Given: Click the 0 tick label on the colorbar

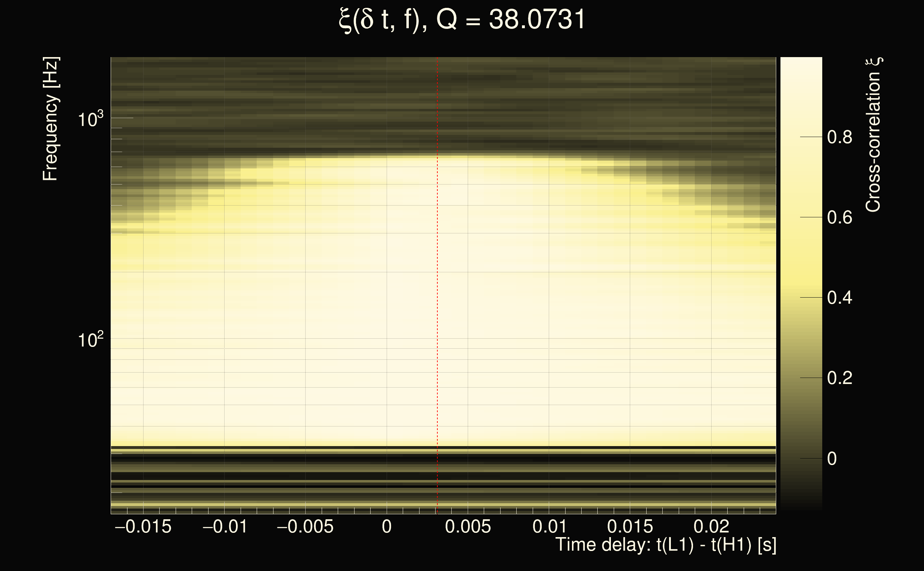Looking at the screenshot, I should tap(832, 459).
